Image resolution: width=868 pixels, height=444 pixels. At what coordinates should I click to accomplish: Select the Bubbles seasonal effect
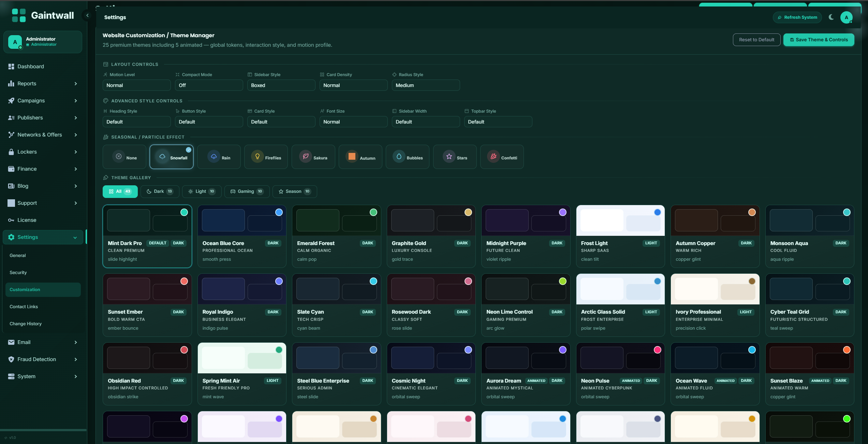[408, 157]
